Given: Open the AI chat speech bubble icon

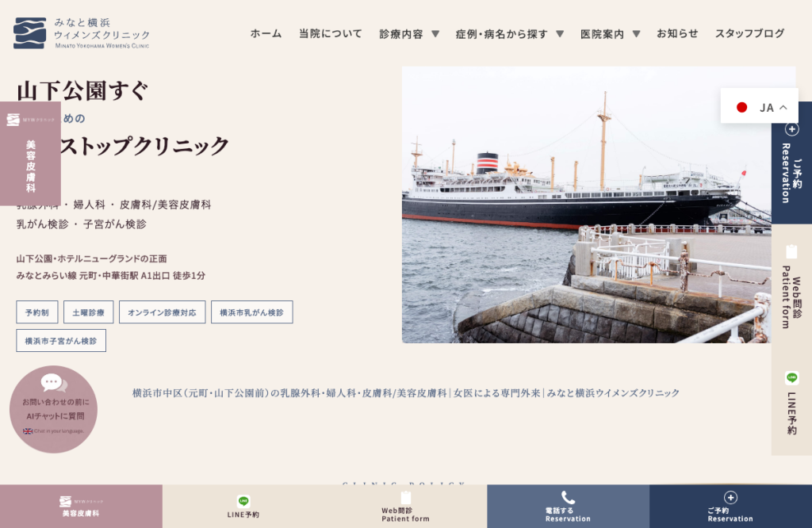Looking at the screenshot, I should [54, 383].
